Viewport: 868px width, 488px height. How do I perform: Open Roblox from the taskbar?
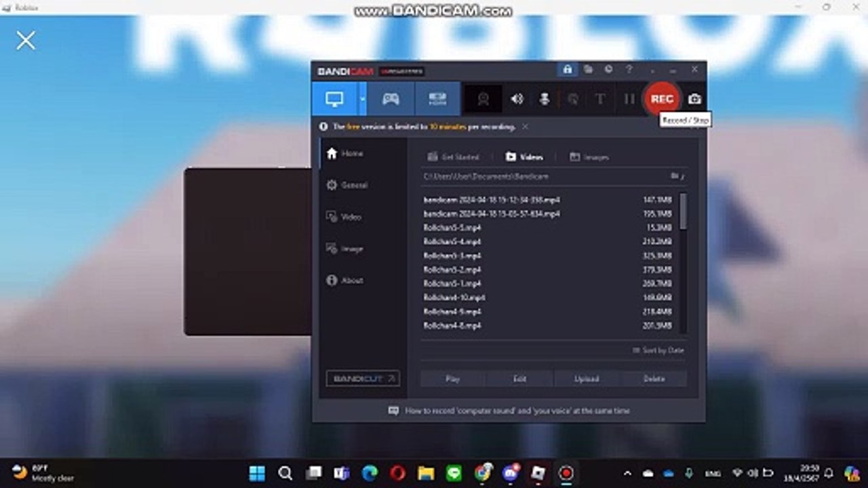click(538, 472)
